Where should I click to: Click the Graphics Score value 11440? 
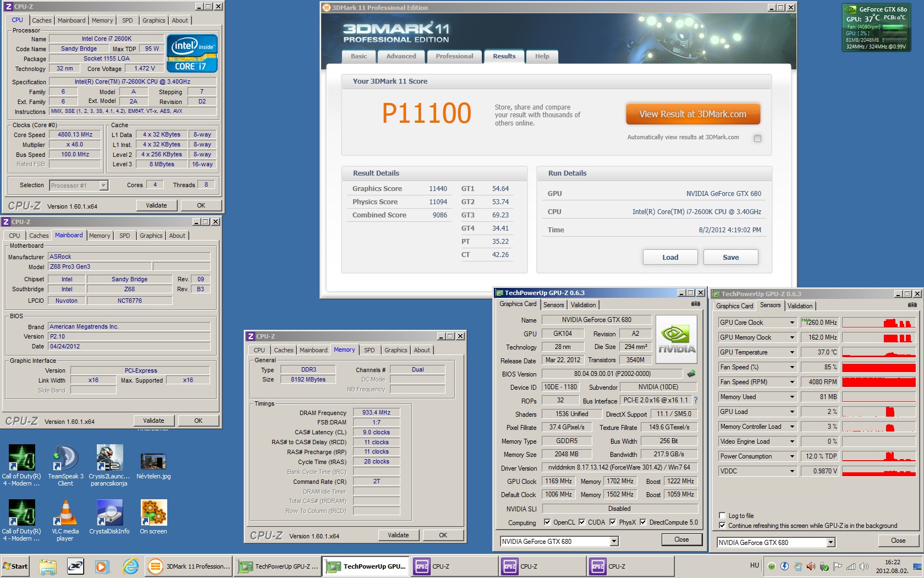438,189
